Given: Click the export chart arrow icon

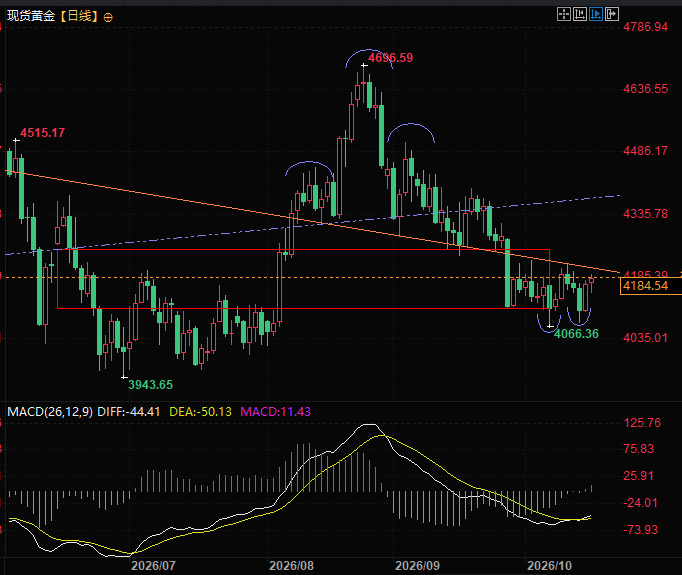Looking at the screenshot, I should click(x=612, y=14).
